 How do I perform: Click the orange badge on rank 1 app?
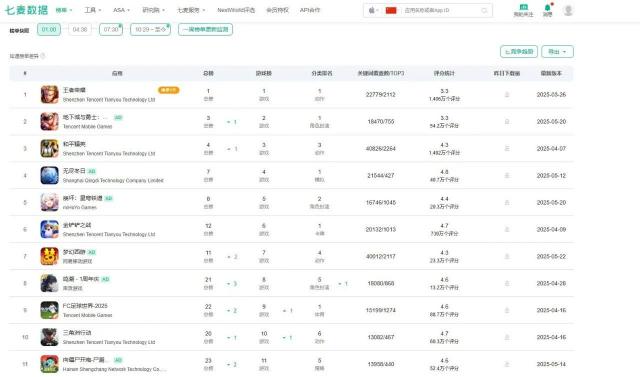coord(169,90)
